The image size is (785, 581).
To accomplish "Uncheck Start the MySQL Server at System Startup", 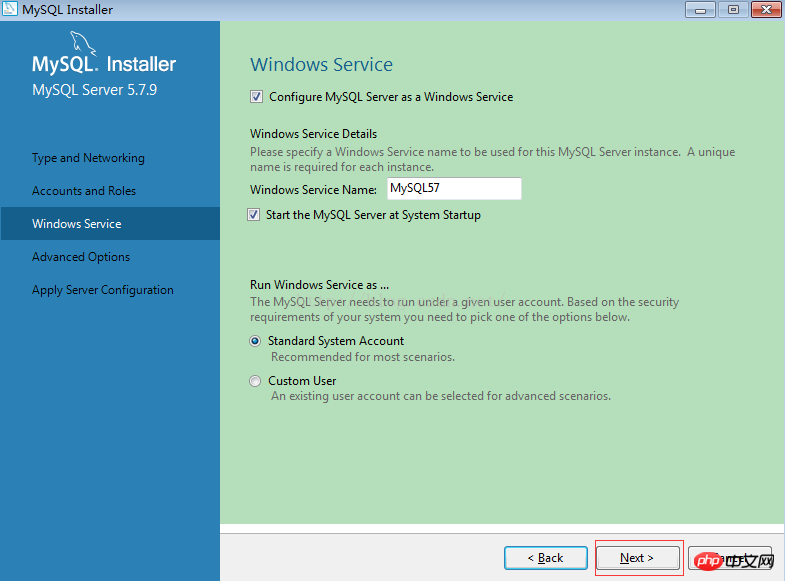I will pos(253,215).
